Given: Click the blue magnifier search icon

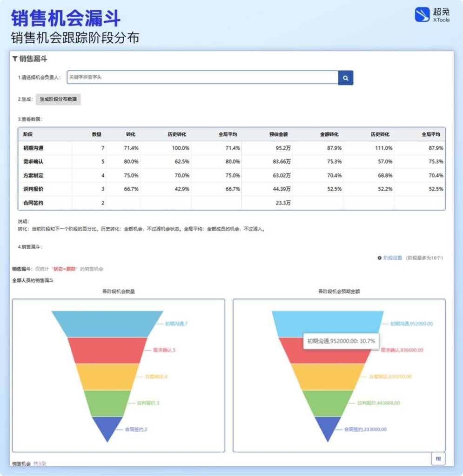Looking at the screenshot, I should (345, 78).
